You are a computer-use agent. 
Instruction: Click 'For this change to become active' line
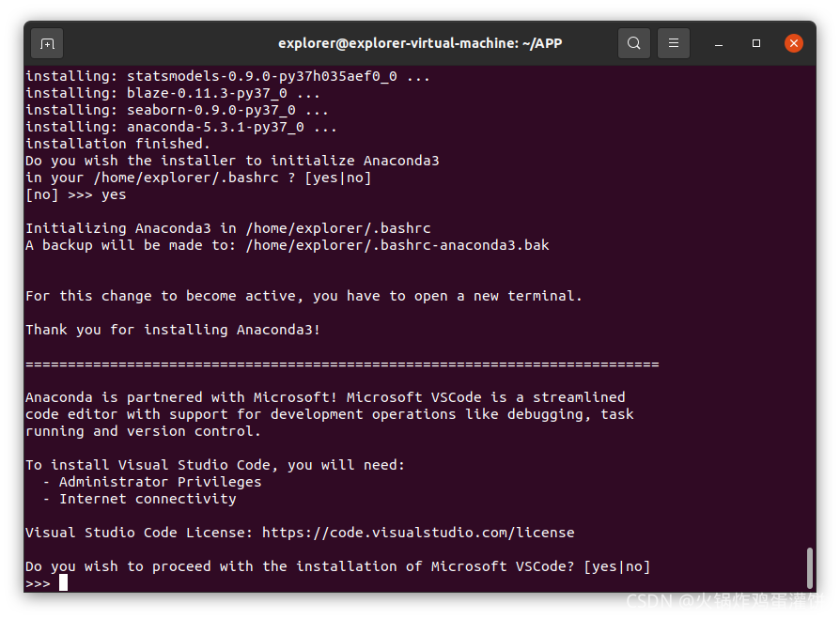point(303,296)
